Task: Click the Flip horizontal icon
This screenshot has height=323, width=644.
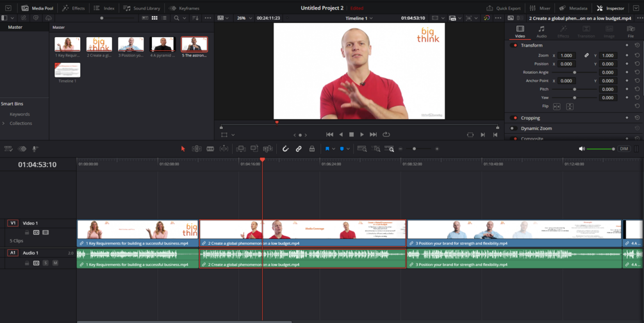Action: pyautogui.click(x=556, y=106)
